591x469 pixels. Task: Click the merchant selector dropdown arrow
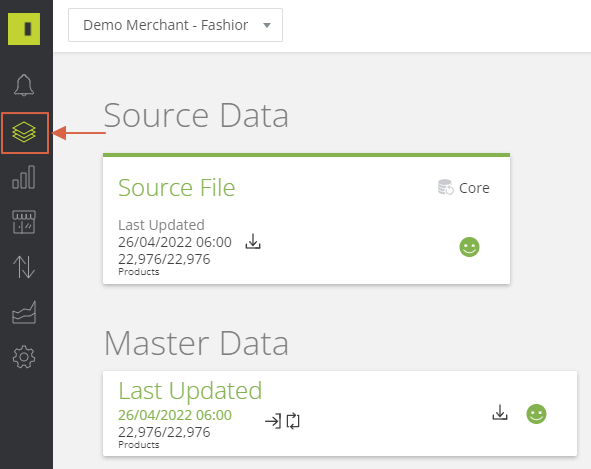click(x=267, y=25)
